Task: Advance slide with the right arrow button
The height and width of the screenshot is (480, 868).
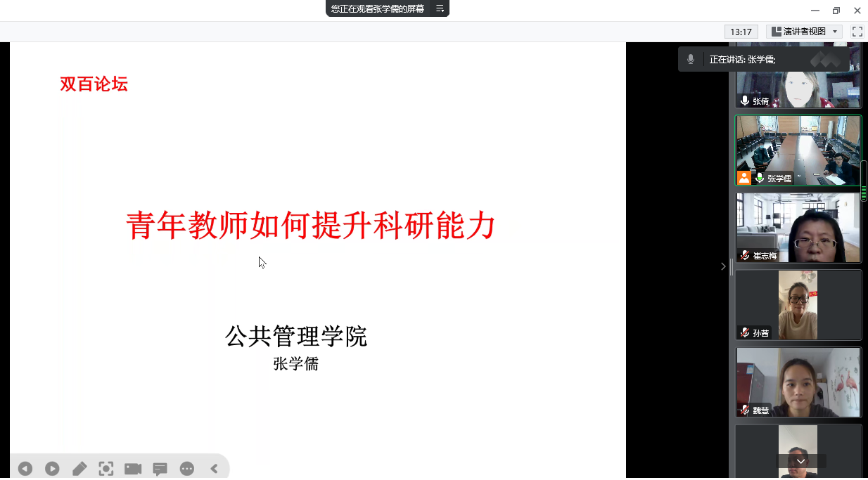Action: (52, 469)
